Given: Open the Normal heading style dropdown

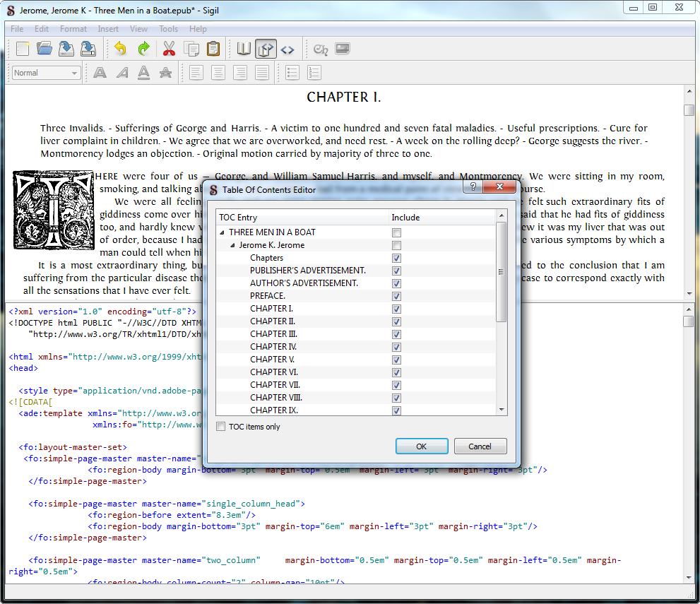Looking at the screenshot, I should click(x=46, y=73).
